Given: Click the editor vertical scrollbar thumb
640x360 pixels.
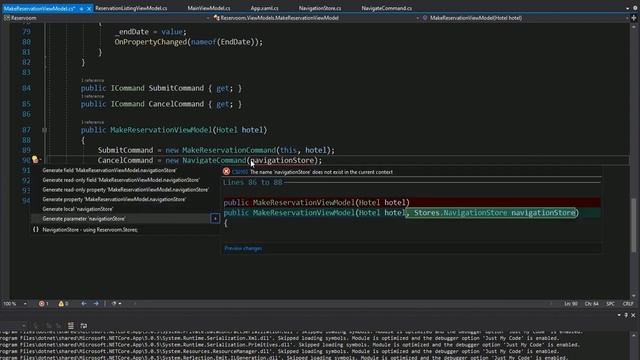Looking at the screenshot, I should point(633,224).
